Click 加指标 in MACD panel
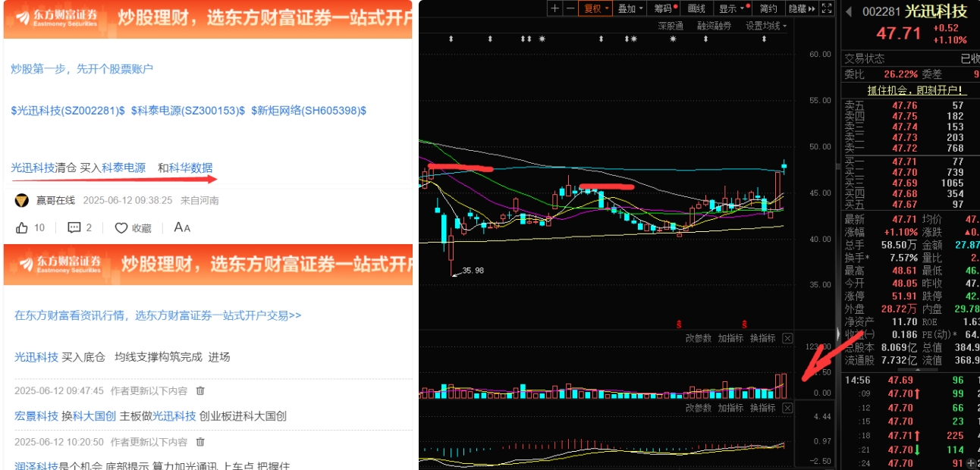The image size is (980, 470). tap(731, 408)
